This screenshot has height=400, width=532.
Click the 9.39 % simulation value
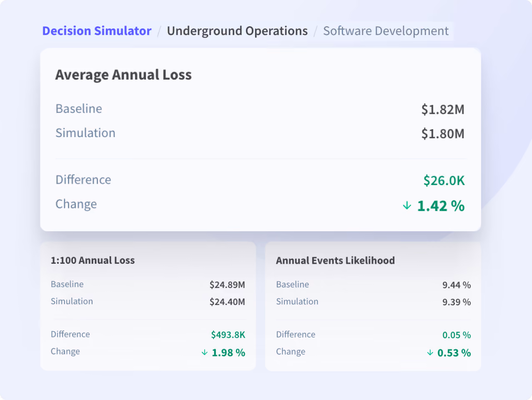tap(457, 302)
